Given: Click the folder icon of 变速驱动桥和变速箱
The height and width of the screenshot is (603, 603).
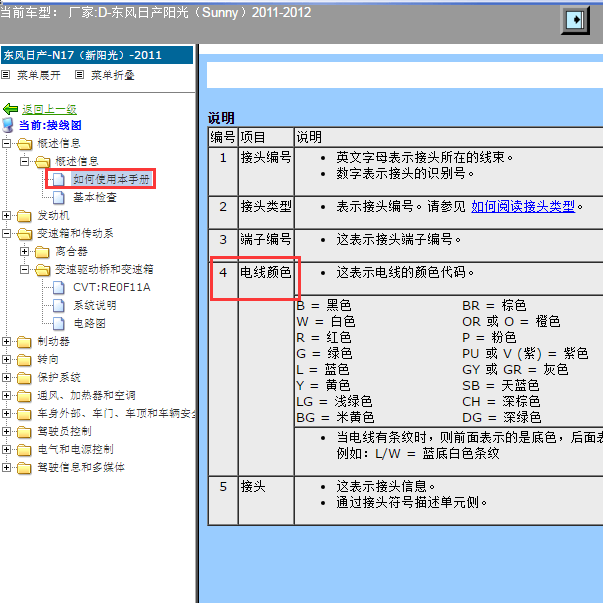Looking at the screenshot, I should 42,270.
